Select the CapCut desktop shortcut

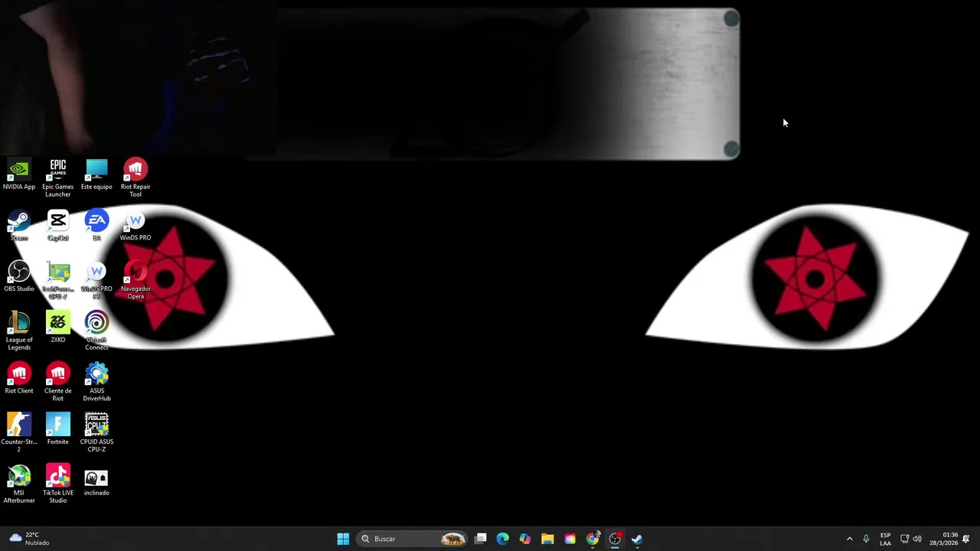pos(57,226)
